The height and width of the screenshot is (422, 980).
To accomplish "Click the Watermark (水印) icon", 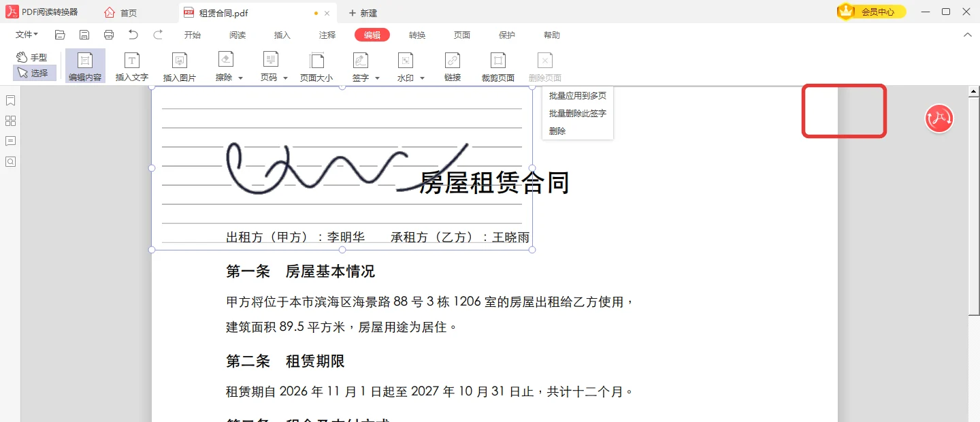I will tap(406, 61).
